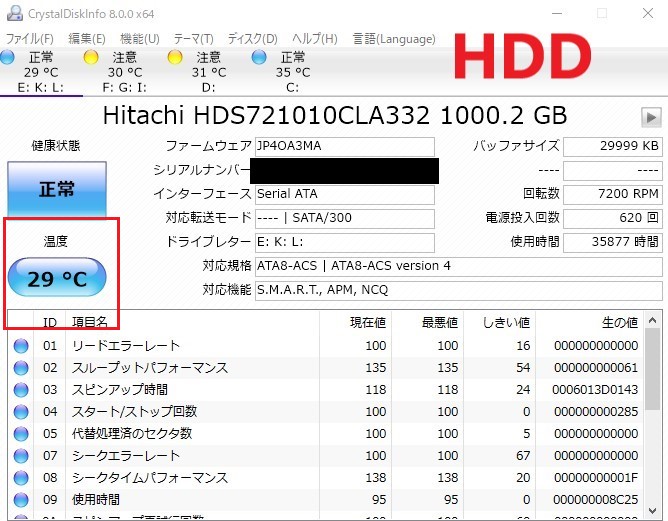Click the しきい値 column header
This screenshot has height=521, width=668.
(499, 322)
